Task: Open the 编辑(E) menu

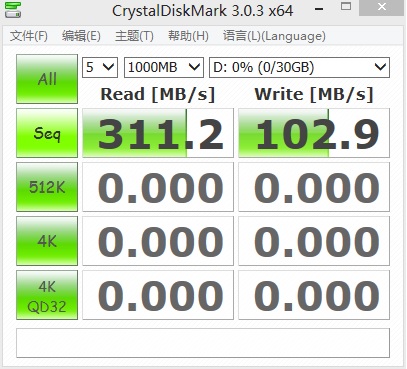Action: click(x=81, y=36)
